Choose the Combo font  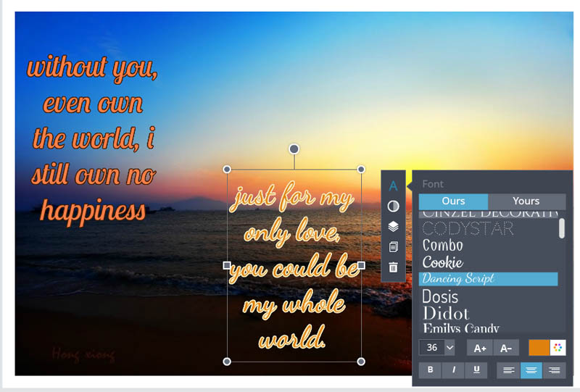pos(443,246)
